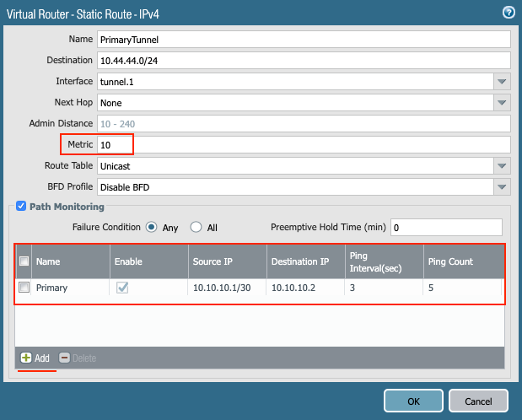Expand the Interface dropdown
This screenshot has height=420, width=522.
point(502,81)
